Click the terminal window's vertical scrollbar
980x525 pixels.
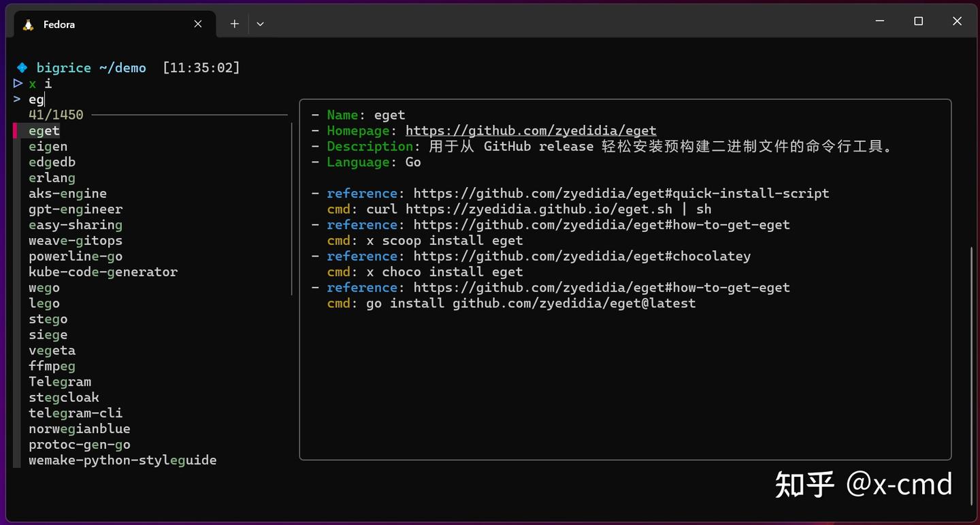pyautogui.click(x=973, y=376)
